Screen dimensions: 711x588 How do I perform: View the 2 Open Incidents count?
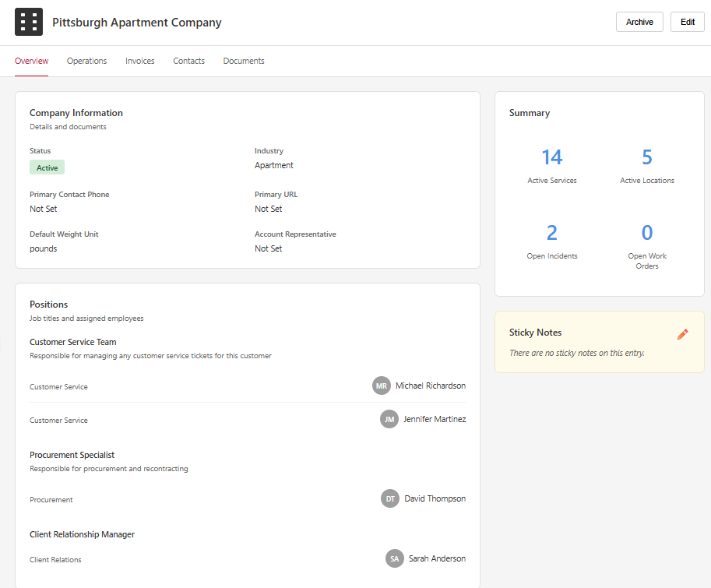[x=552, y=233]
